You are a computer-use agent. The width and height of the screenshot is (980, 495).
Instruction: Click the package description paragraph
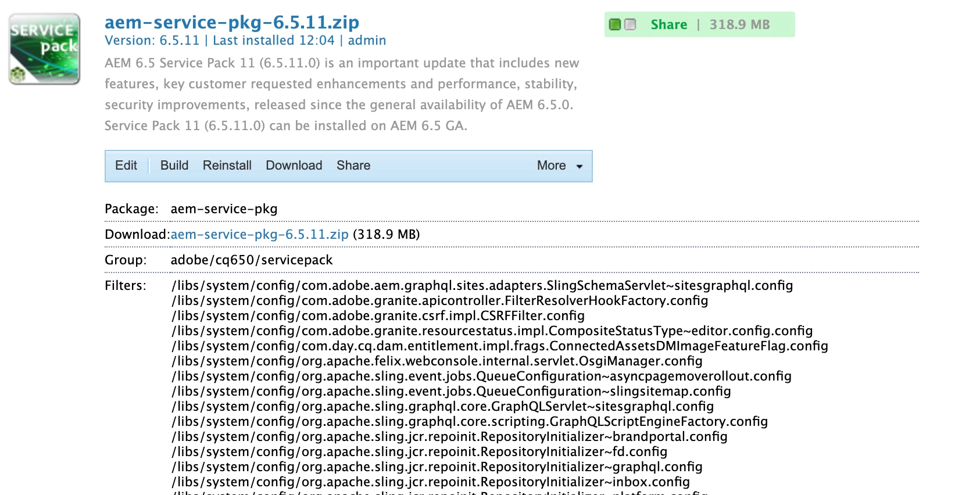pyautogui.click(x=342, y=94)
